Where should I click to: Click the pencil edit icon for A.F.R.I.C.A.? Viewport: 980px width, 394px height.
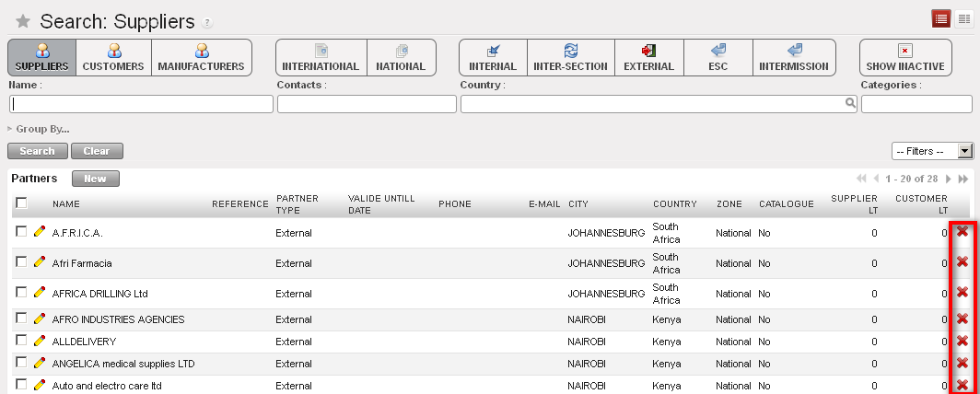[x=40, y=233]
